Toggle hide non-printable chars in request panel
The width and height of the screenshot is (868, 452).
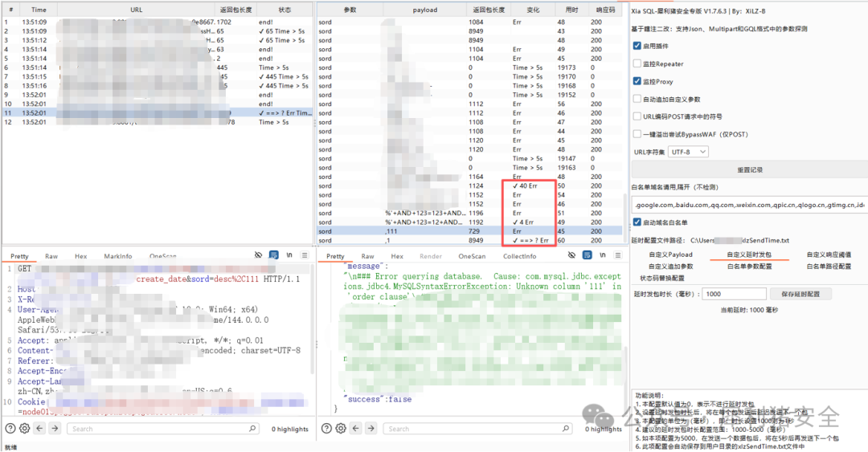[x=258, y=255]
